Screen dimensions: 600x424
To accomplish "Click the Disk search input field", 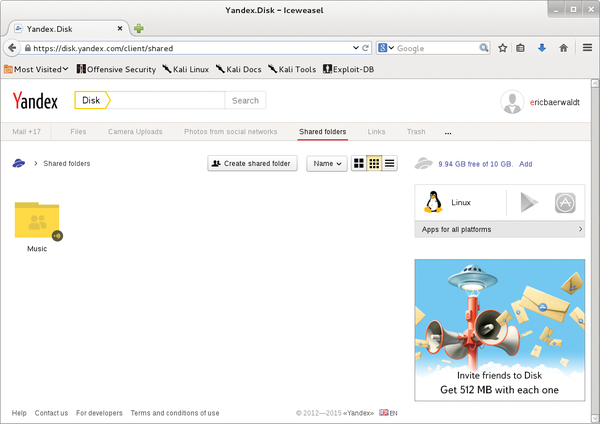I will 167,100.
